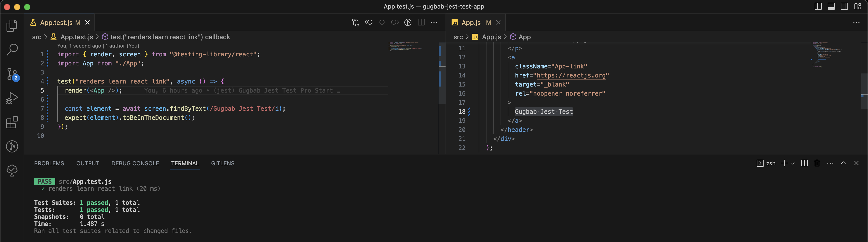Click the 'Gugbab Jest Test' text on line 18
Screen dimensions: 868x242
coord(544,112)
